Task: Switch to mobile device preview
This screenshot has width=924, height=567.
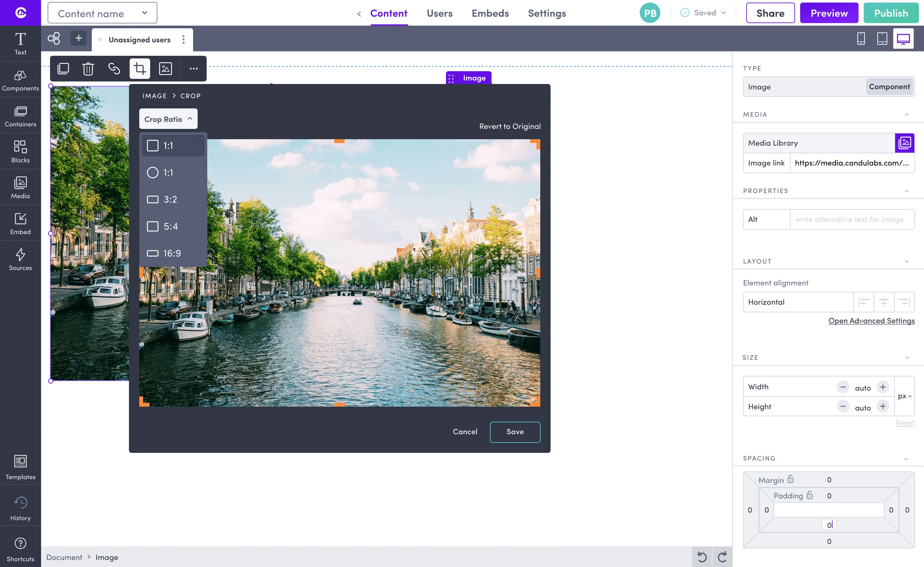Action: tap(861, 38)
